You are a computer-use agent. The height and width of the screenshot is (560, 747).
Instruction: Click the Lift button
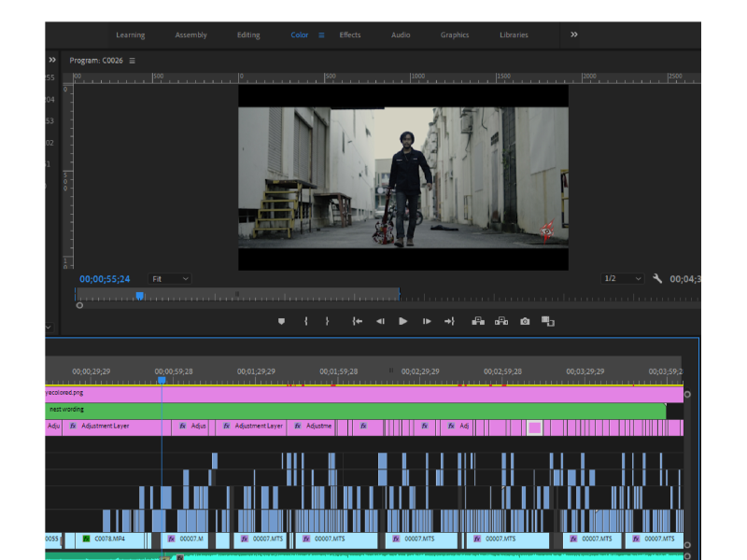pos(478,321)
